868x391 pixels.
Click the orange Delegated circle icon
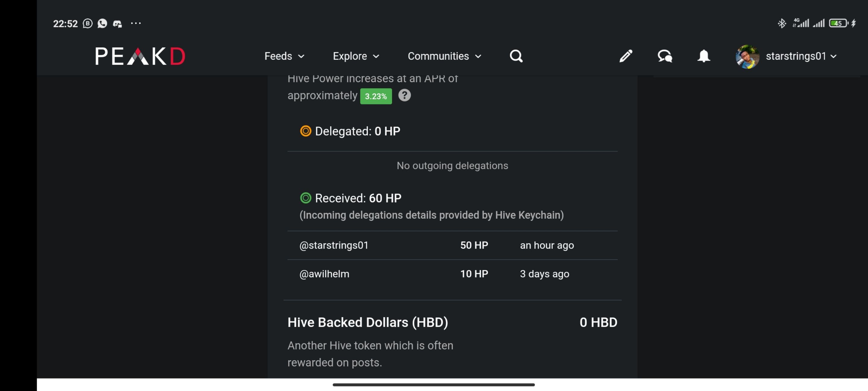[x=306, y=131]
